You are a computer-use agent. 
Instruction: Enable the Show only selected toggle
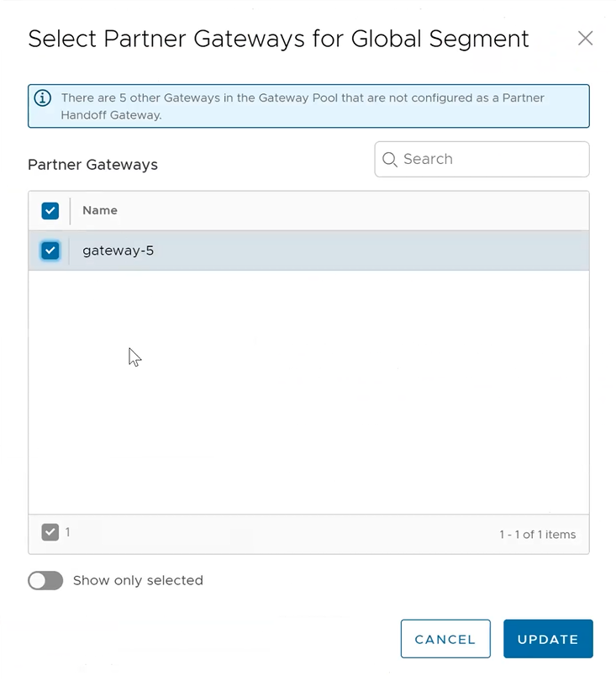coord(45,581)
